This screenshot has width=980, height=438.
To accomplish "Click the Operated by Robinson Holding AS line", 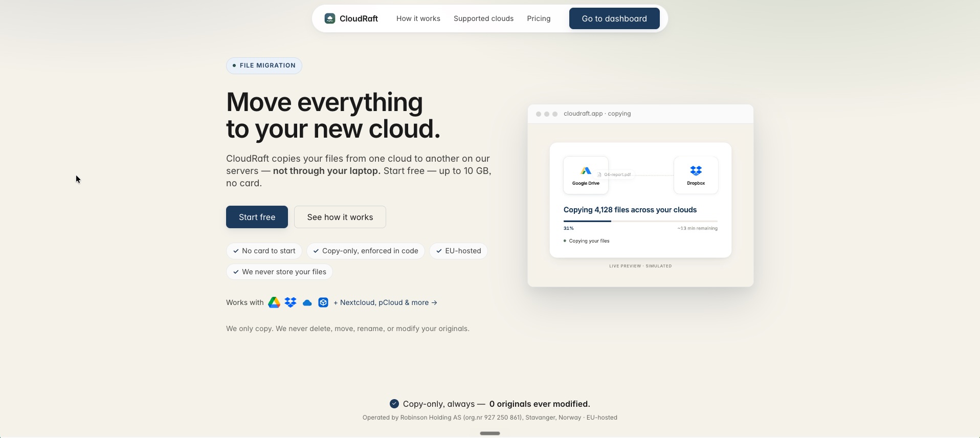I will pyautogui.click(x=490, y=418).
